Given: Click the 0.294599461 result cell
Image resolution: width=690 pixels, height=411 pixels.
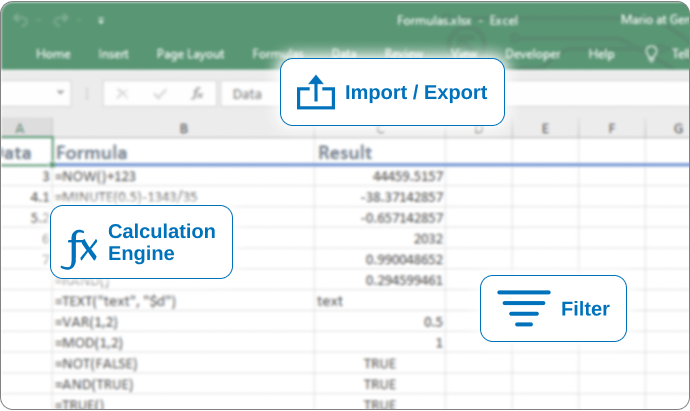Looking at the screenshot, I should click(379, 280).
